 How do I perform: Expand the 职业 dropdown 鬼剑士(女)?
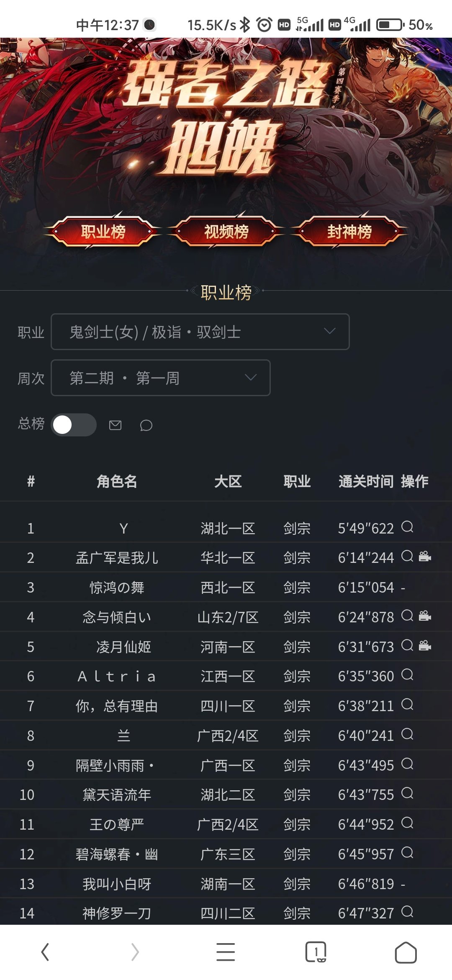tap(200, 332)
